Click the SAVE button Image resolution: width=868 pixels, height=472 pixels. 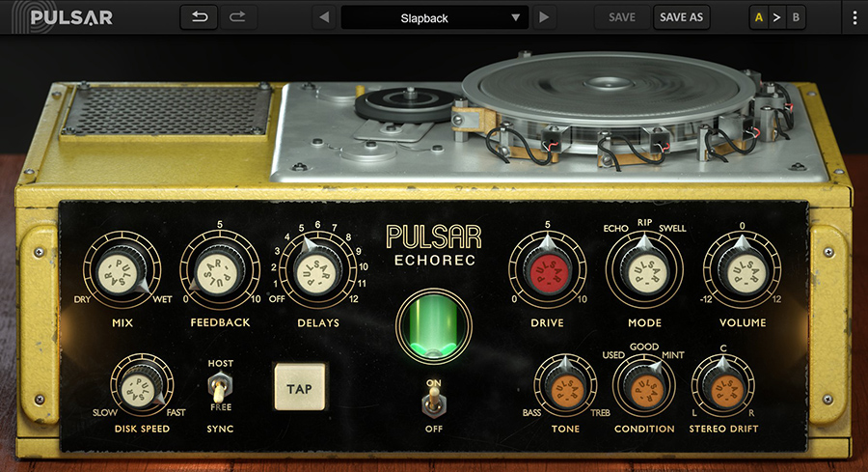[x=622, y=17]
